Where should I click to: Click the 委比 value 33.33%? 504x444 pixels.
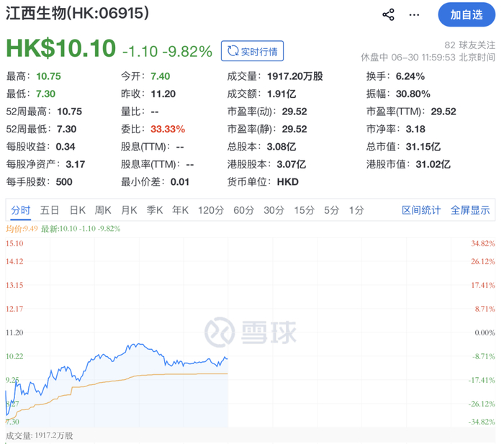168,129
